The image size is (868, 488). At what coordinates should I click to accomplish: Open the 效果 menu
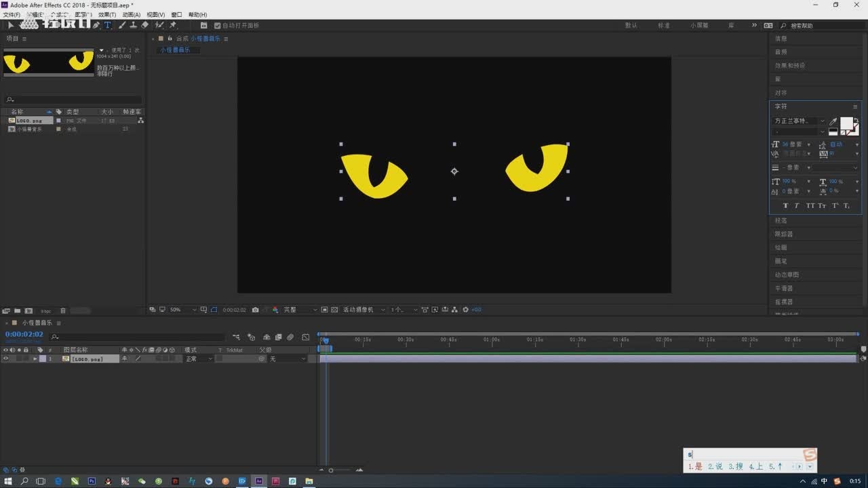pyautogui.click(x=107, y=14)
